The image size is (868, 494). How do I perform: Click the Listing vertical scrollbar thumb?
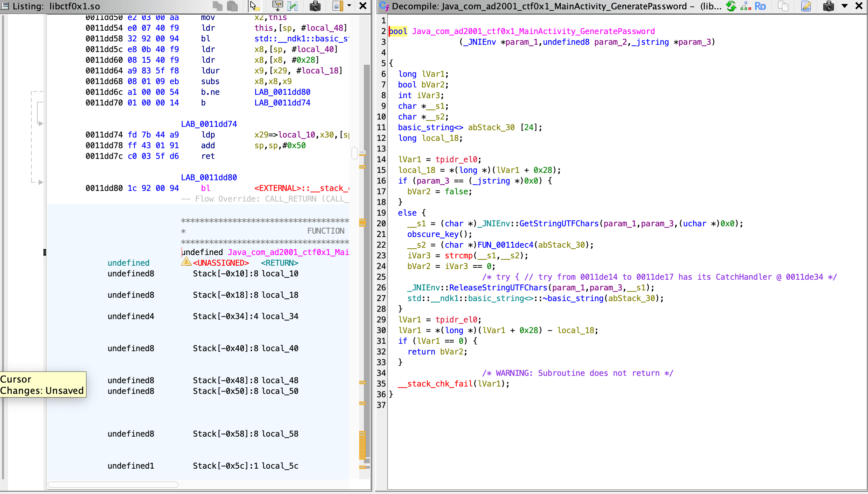(x=354, y=153)
